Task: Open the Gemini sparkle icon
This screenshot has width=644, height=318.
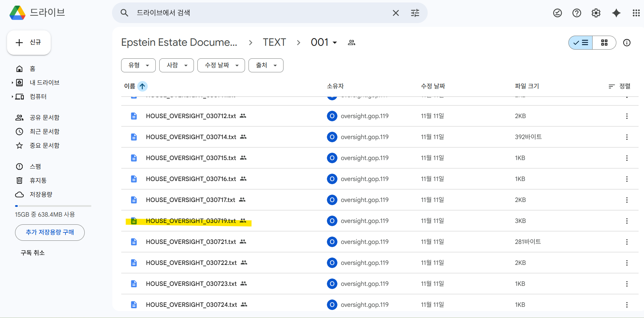Action: (x=616, y=13)
